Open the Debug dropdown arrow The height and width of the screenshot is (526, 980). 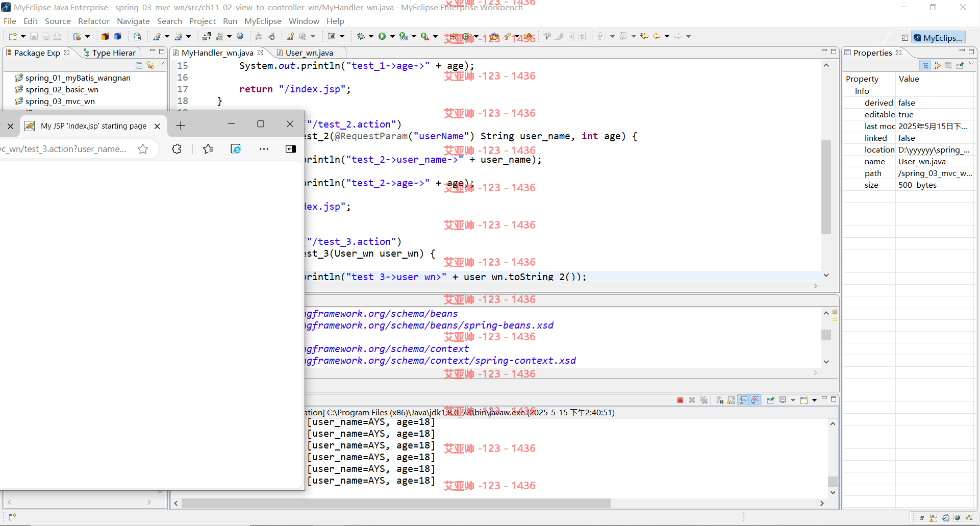tap(371, 36)
